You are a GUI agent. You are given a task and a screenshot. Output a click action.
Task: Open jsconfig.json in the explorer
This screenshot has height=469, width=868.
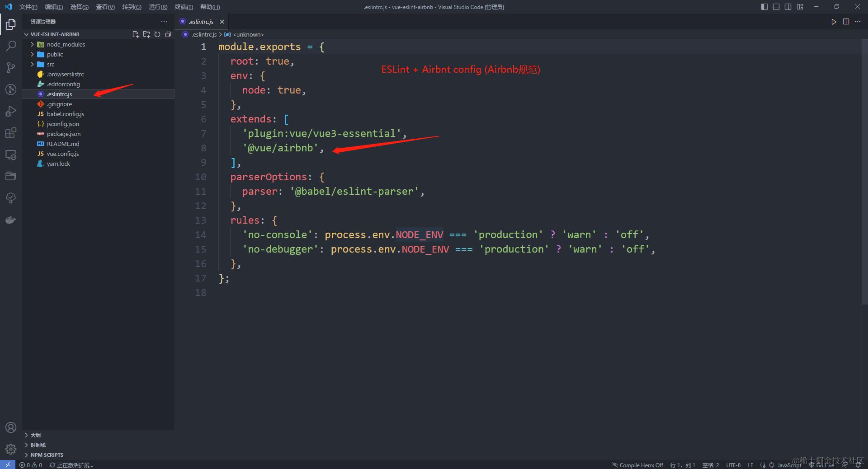[x=98, y=124]
